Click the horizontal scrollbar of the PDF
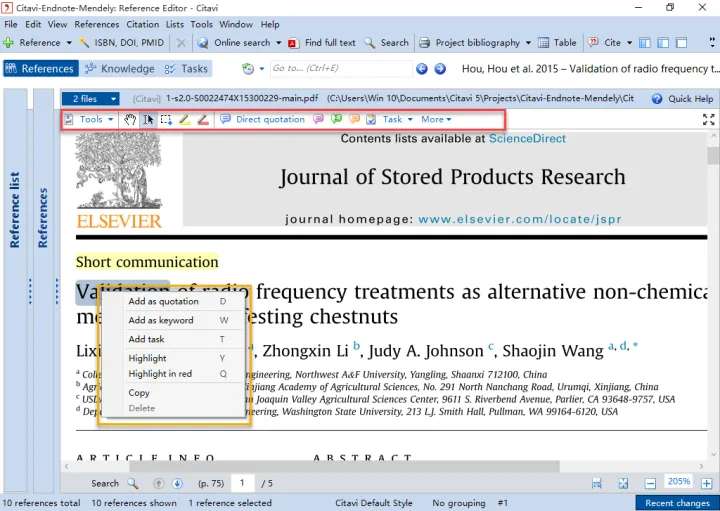The height and width of the screenshot is (511, 720). [x=344, y=466]
